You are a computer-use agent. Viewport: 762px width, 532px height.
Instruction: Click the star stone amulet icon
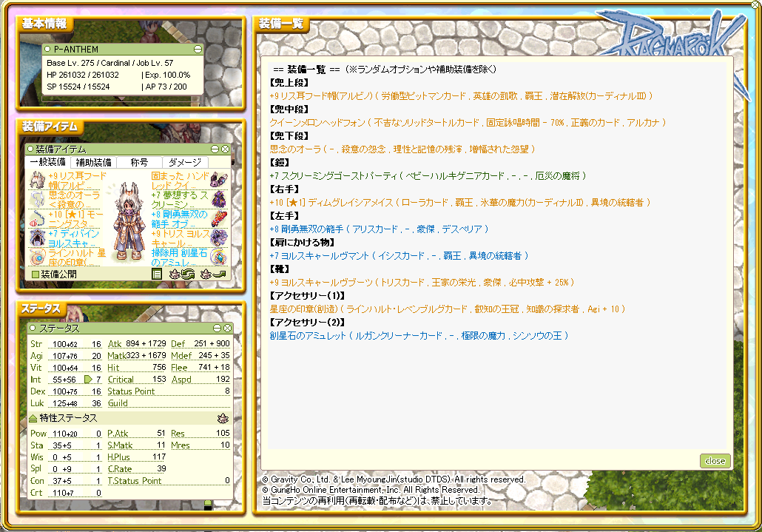click(x=219, y=256)
